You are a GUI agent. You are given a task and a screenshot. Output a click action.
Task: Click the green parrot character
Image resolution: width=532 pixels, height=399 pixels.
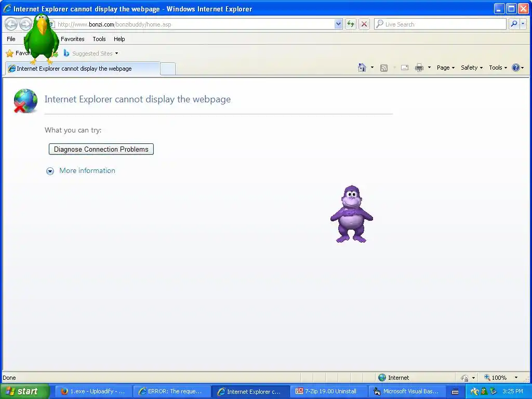(42, 39)
